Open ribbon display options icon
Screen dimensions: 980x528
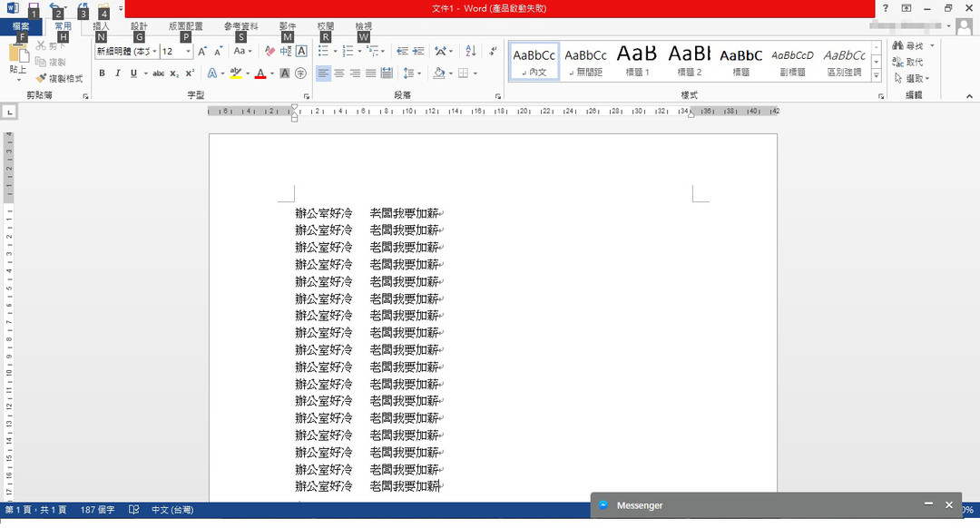[x=906, y=8]
